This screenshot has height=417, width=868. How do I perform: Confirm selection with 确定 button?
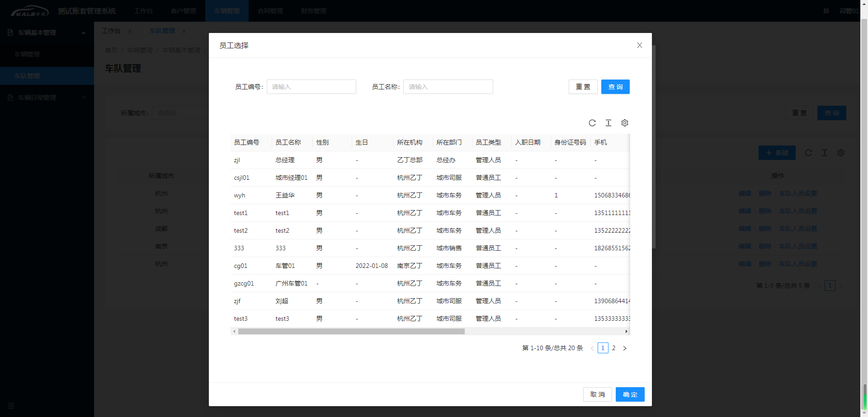tap(630, 394)
